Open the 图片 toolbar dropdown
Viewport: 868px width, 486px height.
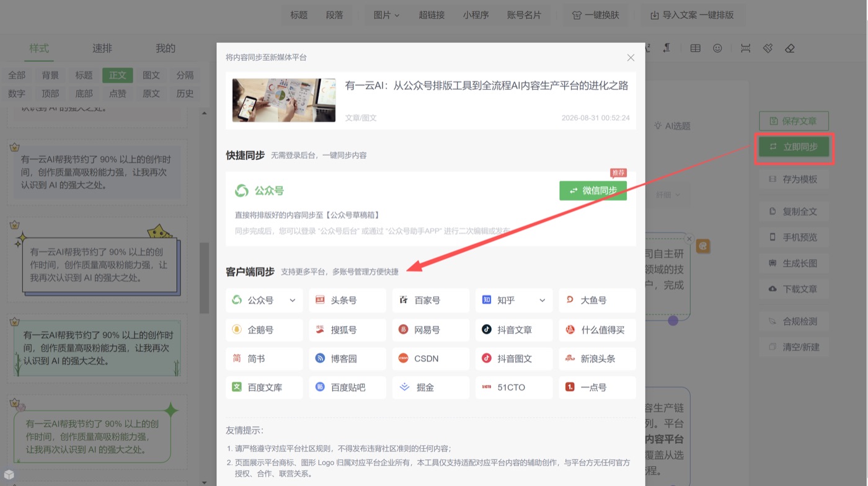(386, 15)
